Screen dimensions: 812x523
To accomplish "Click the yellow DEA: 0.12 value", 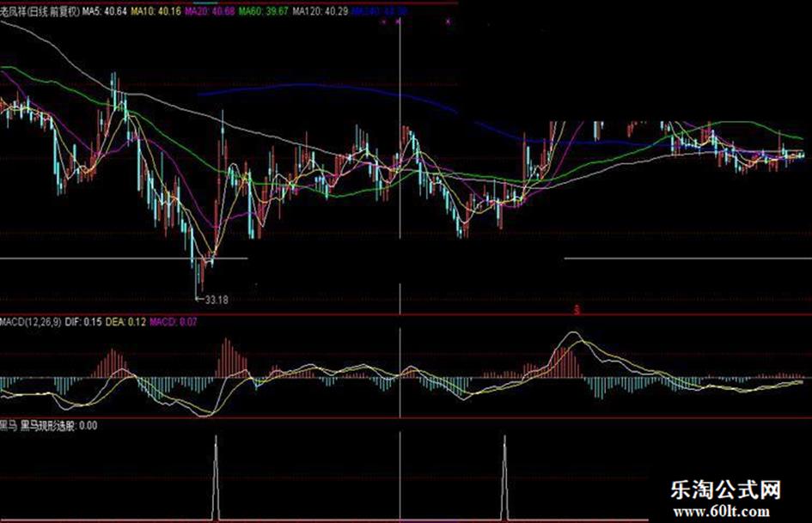I will point(125,321).
